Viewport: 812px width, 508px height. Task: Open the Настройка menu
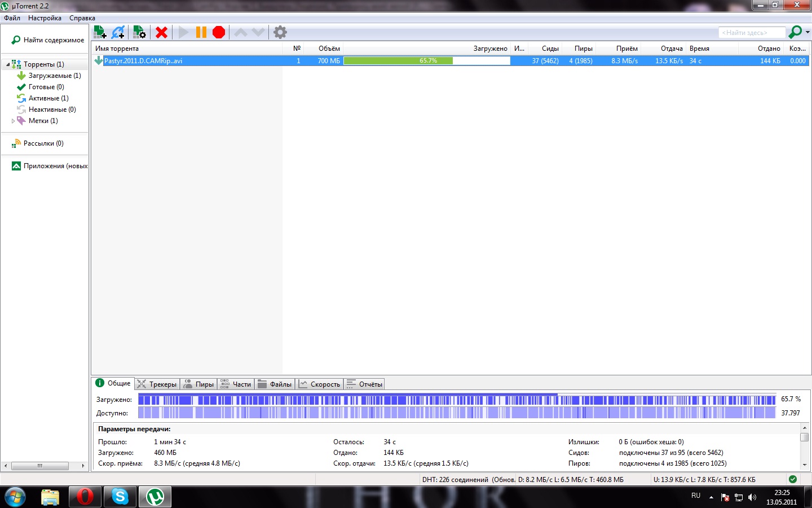pos(45,18)
